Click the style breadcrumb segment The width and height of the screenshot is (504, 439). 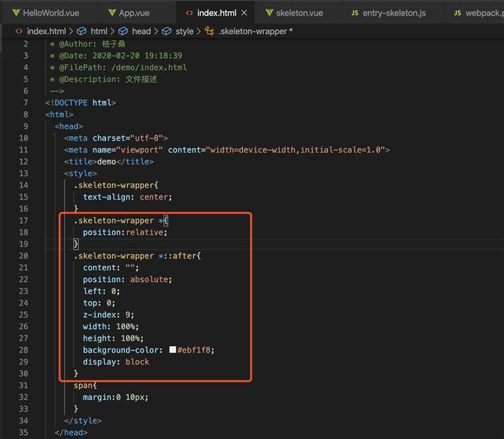pos(184,31)
